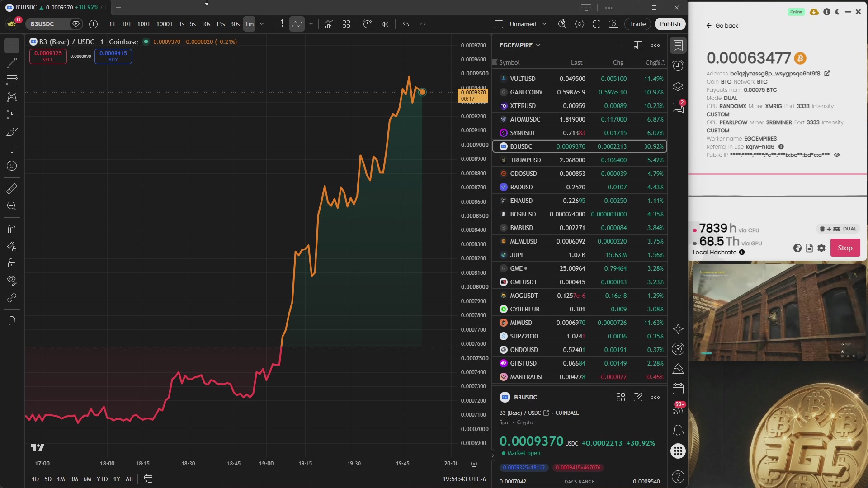Add symbol to EGCEMPIRE watchlist
The height and width of the screenshot is (488, 868).
(x=621, y=45)
